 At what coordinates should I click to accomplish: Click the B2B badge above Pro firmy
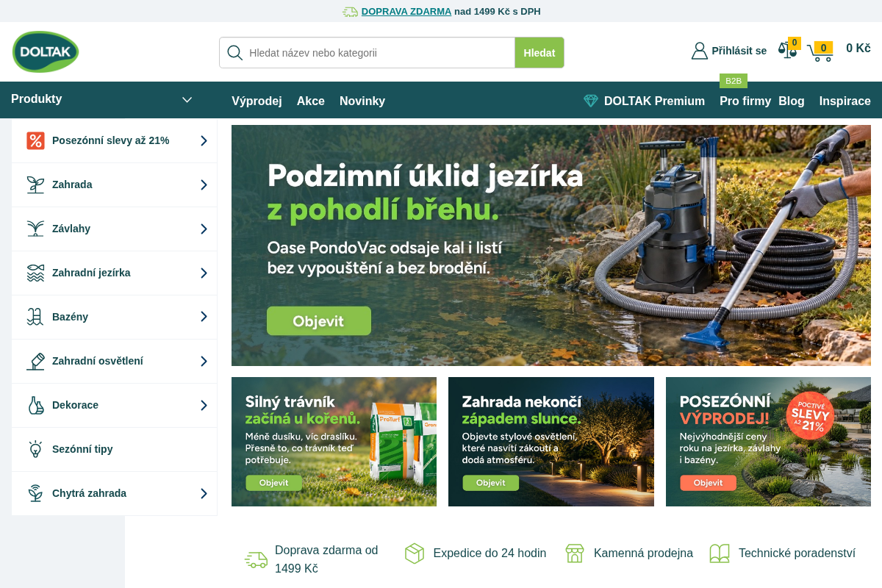pyautogui.click(x=734, y=81)
